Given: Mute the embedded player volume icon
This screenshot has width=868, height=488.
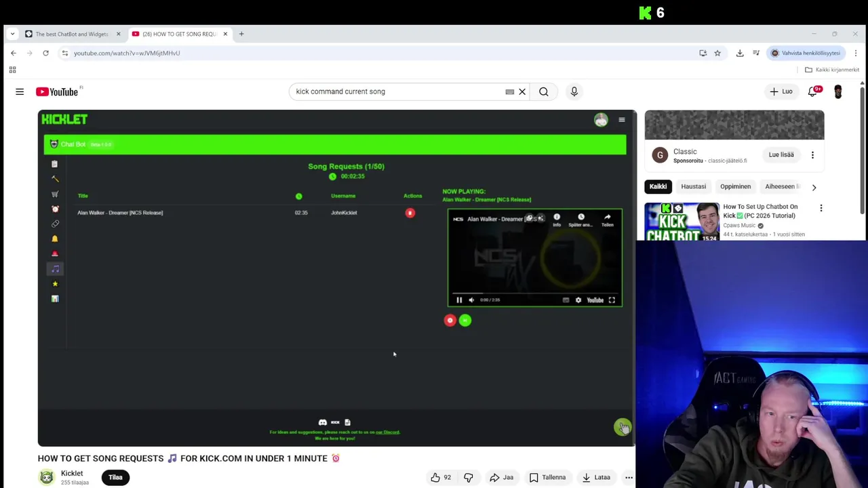Looking at the screenshot, I should [x=471, y=300].
